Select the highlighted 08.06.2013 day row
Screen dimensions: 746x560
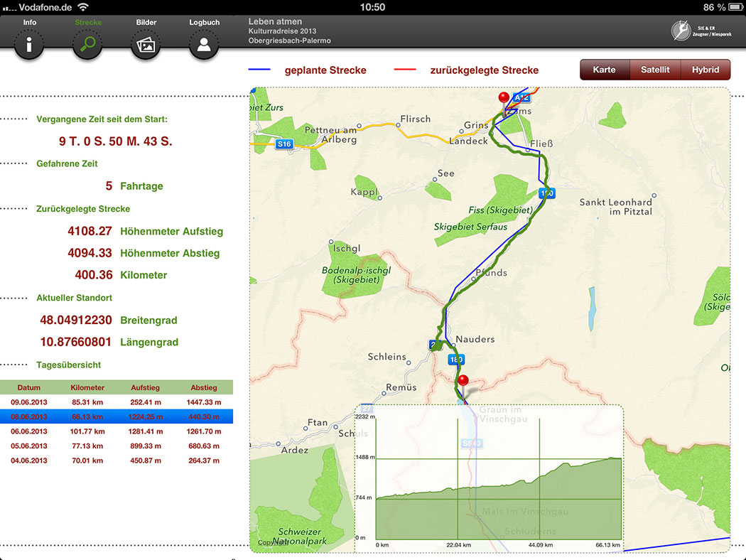pos(117,416)
